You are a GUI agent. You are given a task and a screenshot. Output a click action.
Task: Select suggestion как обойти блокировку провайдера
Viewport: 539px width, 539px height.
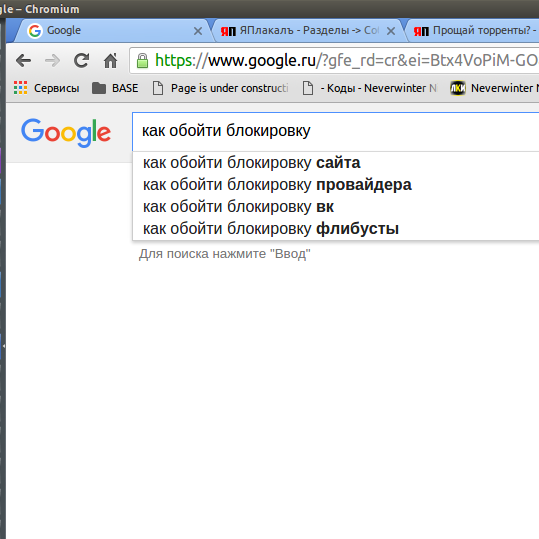[x=336, y=185]
